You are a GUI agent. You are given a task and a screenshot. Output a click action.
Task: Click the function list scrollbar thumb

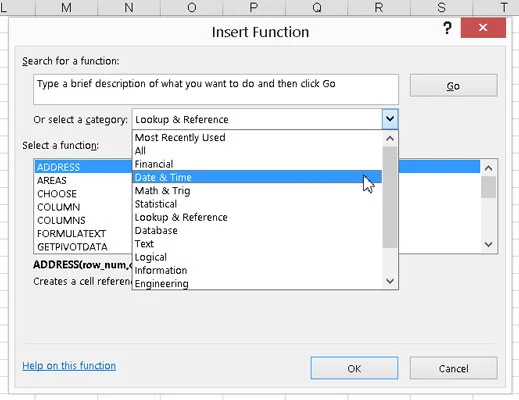(x=489, y=187)
